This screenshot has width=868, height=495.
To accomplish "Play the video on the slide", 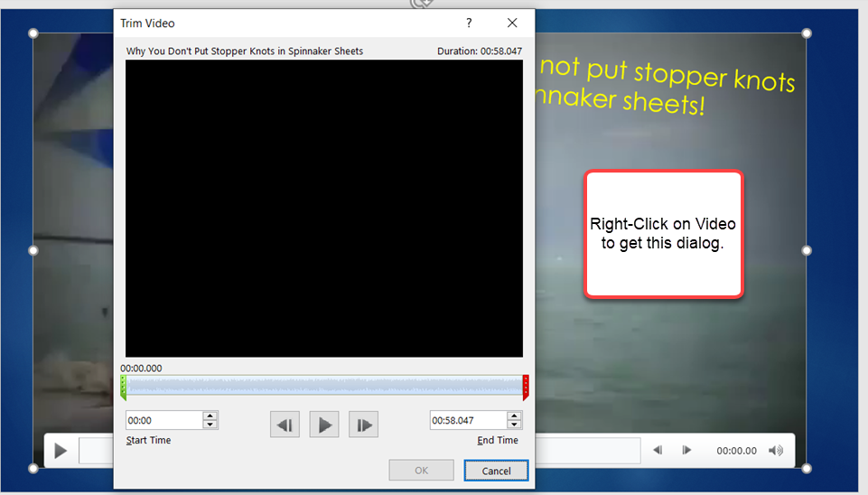I will [61, 451].
